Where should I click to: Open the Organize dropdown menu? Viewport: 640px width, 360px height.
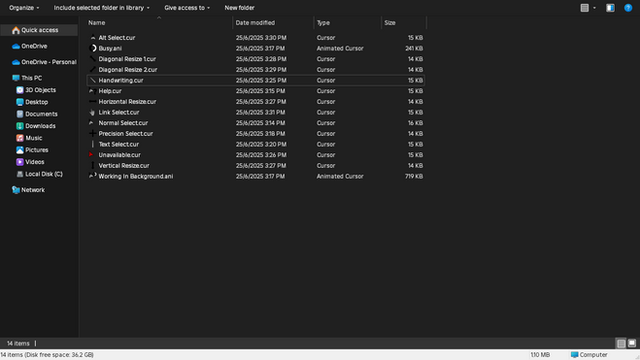click(24, 8)
